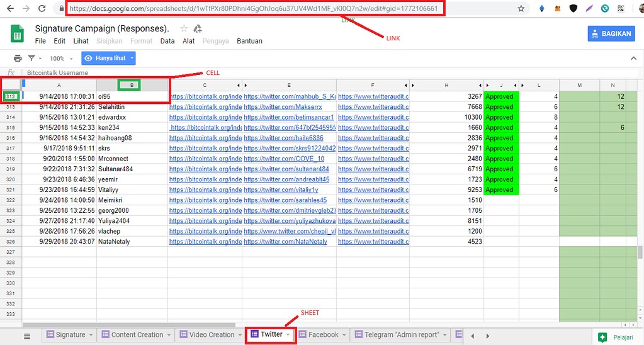Open the Lihat menu
This screenshot has height=345, width=644.
[81, 41]
